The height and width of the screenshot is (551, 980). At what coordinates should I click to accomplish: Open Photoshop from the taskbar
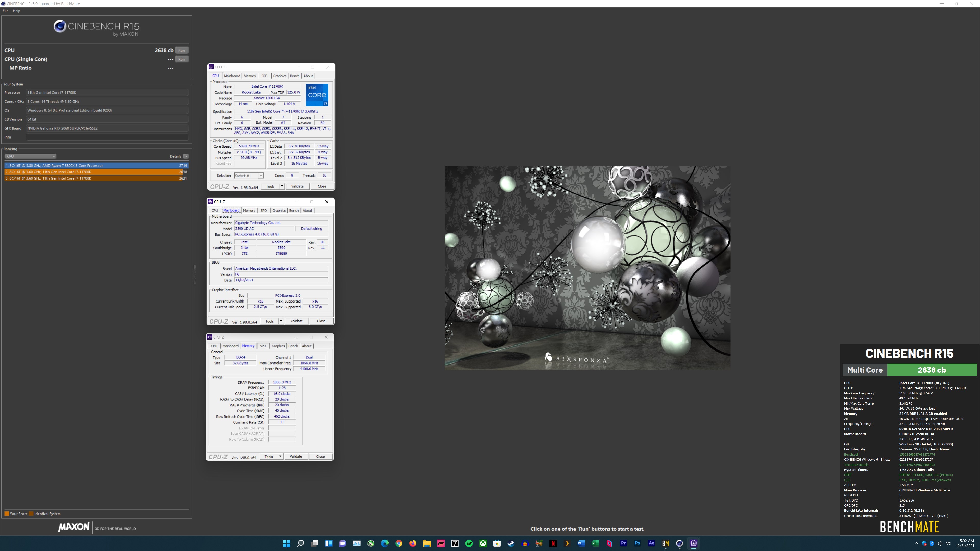coord(637,543)
